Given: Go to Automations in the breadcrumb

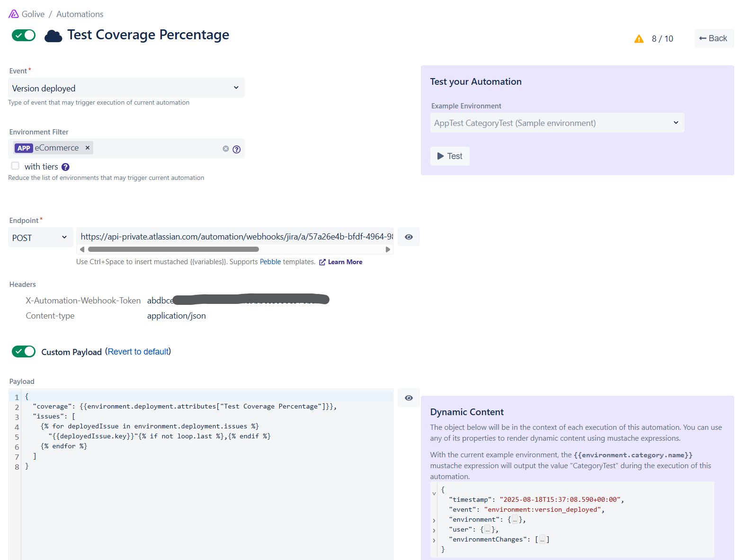Looking at the screenshot, I should (80, 14).
